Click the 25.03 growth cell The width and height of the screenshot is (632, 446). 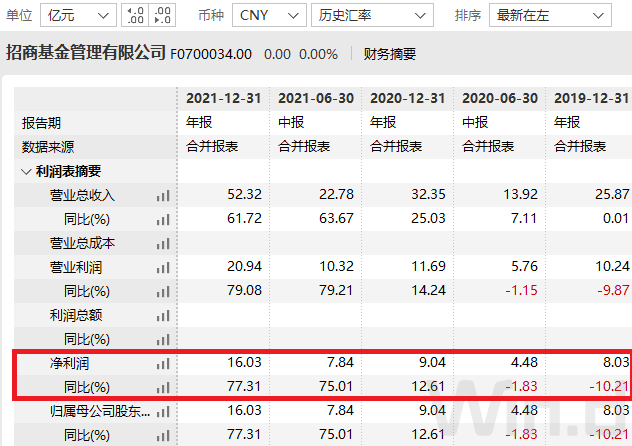click(428, 219)
